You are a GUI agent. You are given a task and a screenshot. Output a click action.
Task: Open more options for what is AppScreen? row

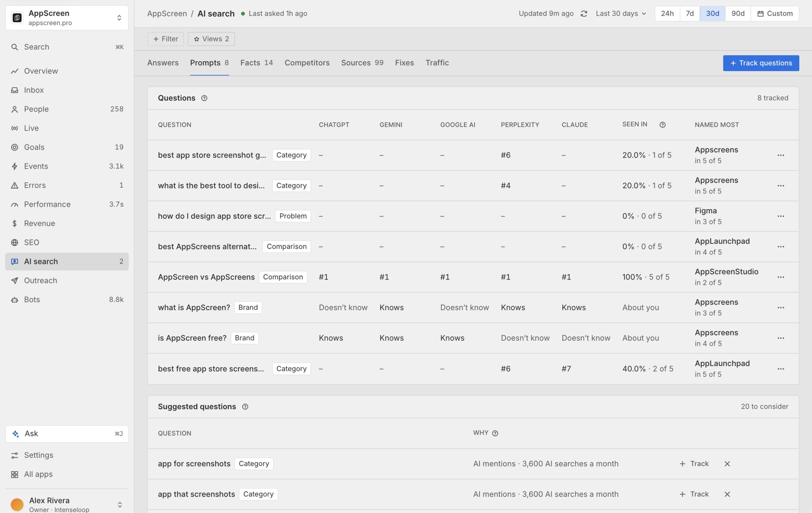(x=781, y=308)
